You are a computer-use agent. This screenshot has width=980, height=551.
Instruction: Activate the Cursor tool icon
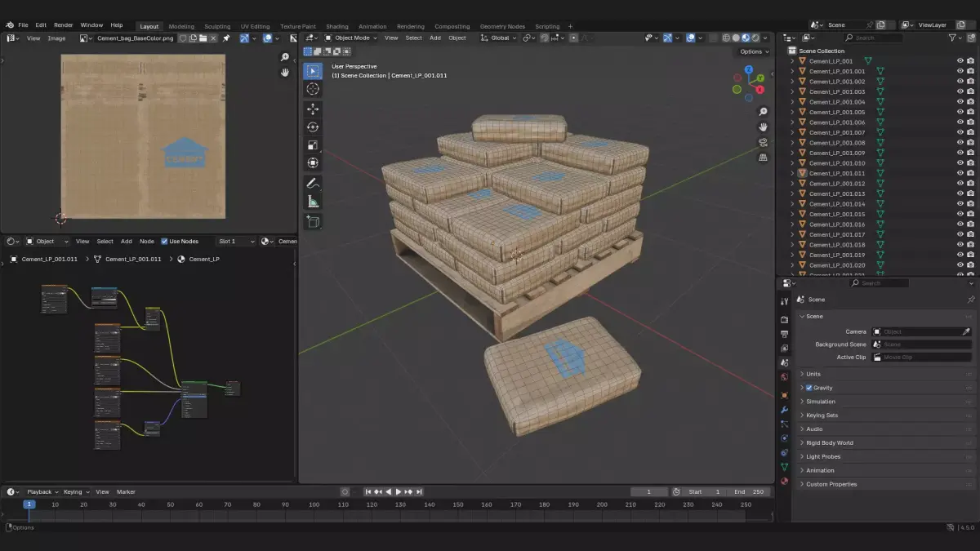[313, 89]
